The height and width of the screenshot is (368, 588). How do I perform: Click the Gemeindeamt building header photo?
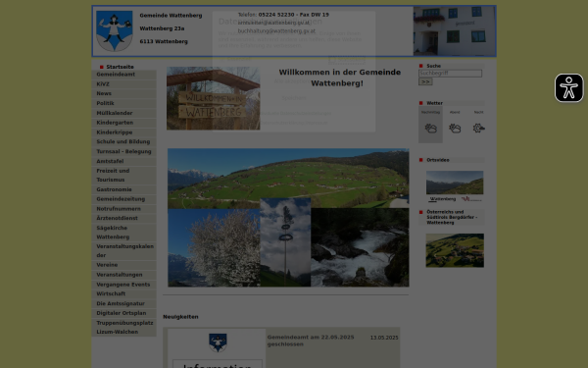(454, 31)
